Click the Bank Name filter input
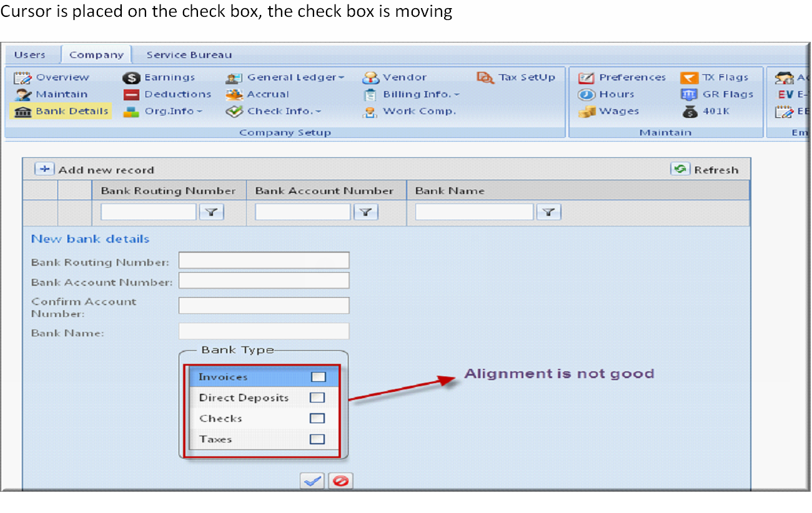Image resolution: width=812 pixels, height=513 pixels. (474, 212)
